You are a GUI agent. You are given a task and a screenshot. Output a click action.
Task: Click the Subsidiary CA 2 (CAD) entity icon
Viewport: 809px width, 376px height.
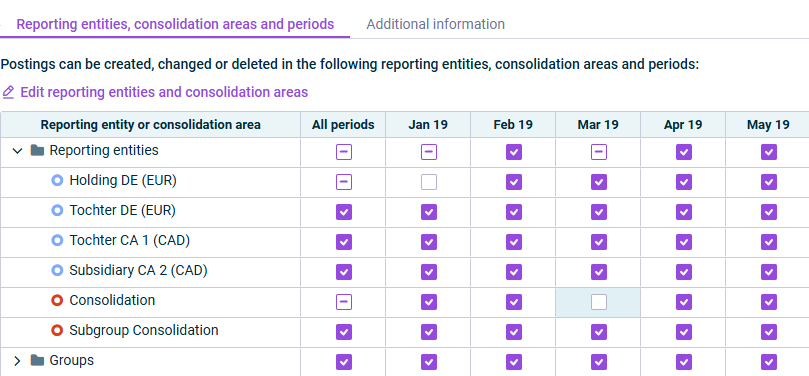tap(57, 270)
